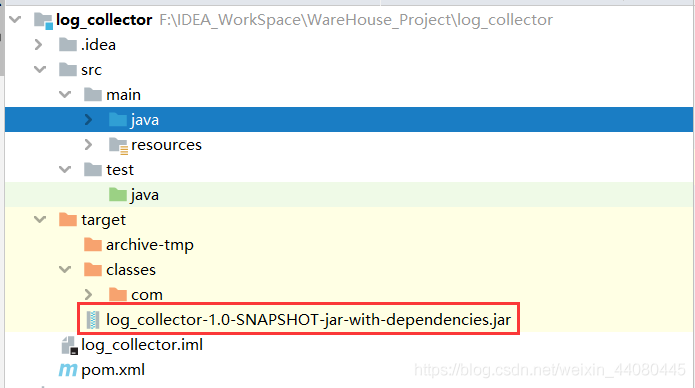Select the java label under main

coord(145,120)
